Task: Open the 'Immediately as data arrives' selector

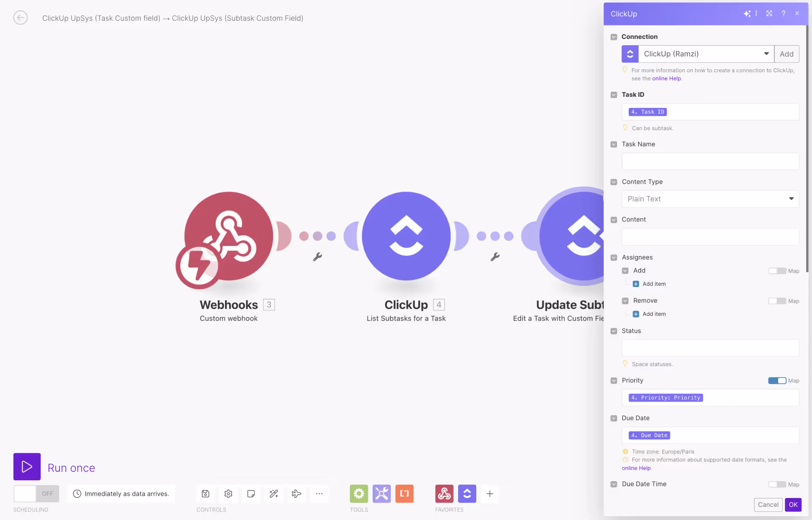Action: tap(121, 493)
